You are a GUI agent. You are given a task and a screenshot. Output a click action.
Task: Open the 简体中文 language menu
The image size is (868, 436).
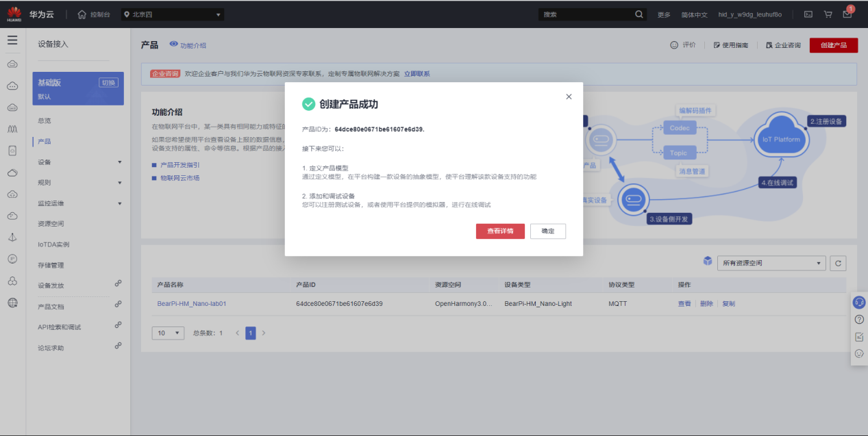(x=694, y=14)
